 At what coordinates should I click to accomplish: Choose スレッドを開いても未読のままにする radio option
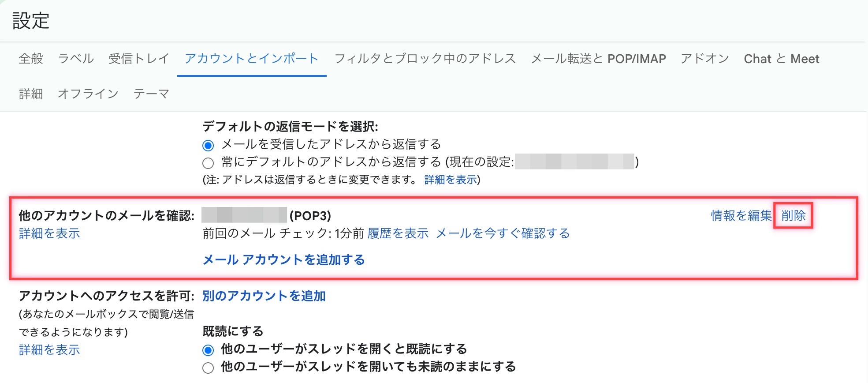point(208,368)
